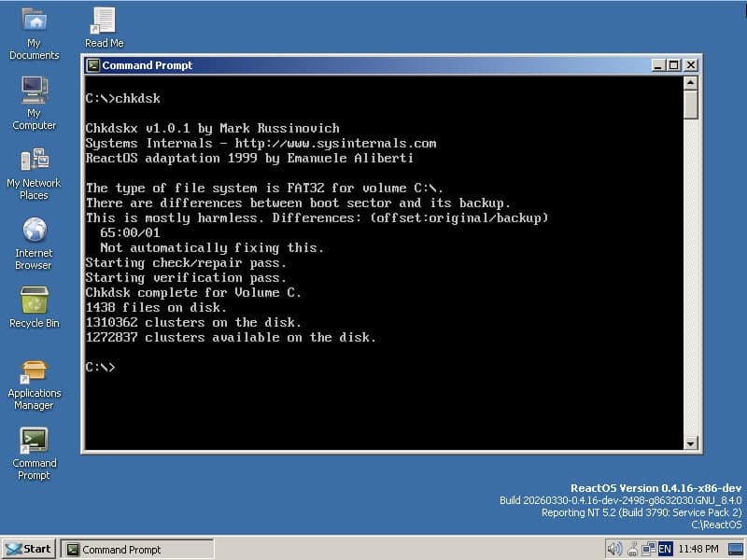Screen dimensions: 747x560
Task: Click the Command Prompt title bar icon
Action: (93, 65)
